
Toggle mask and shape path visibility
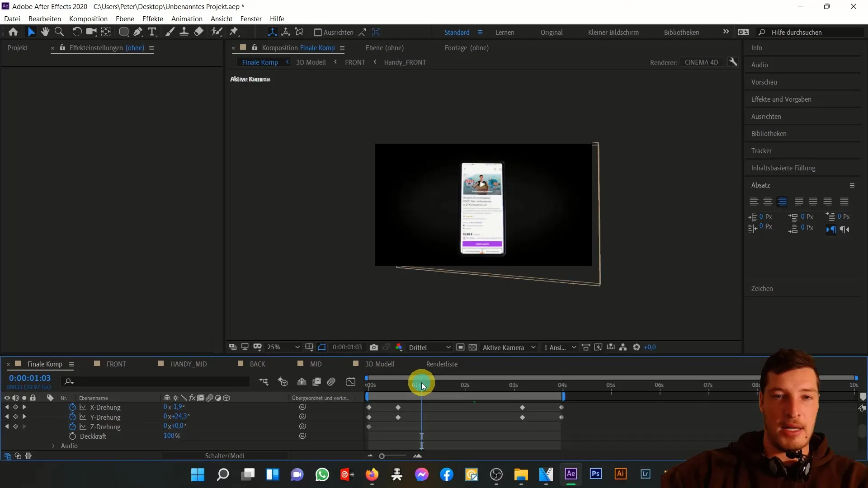[322, 347]
